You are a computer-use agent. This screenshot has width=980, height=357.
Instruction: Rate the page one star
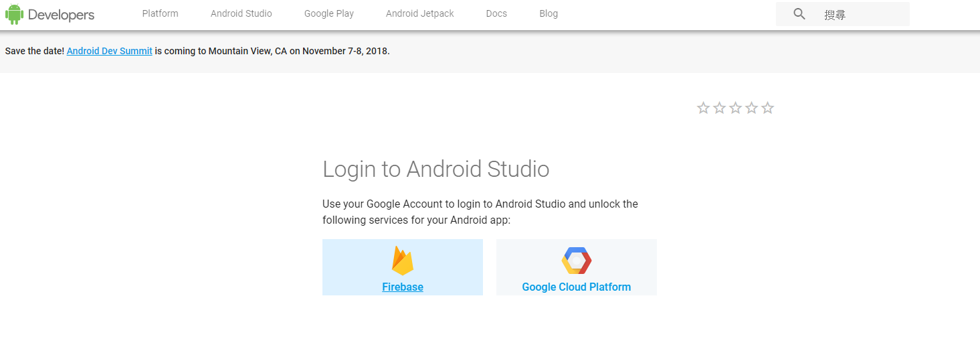[x=703, y=108]
